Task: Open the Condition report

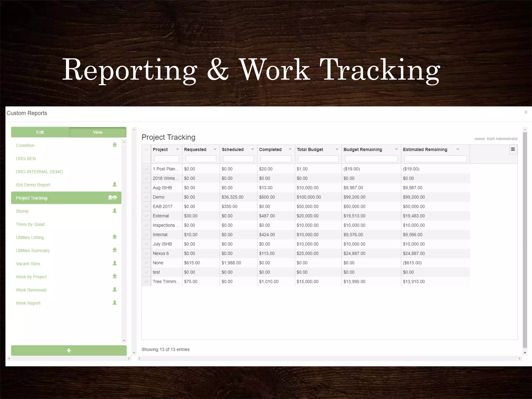Action: click(25, 145)
